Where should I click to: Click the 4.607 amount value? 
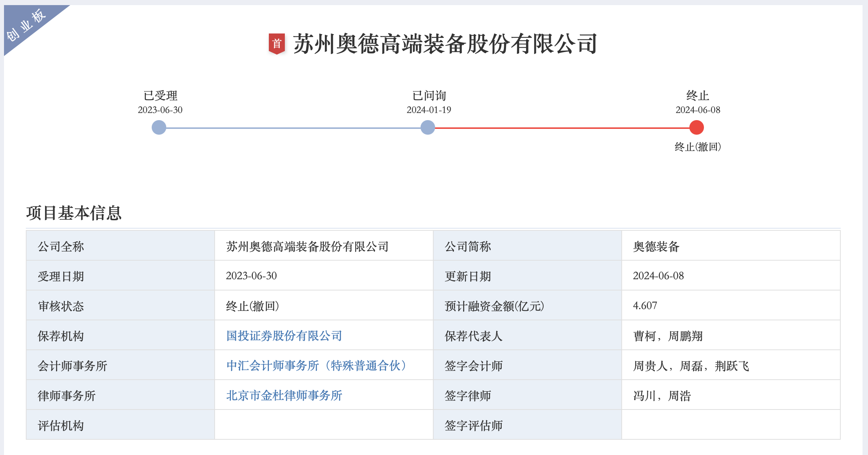point(645,305)
